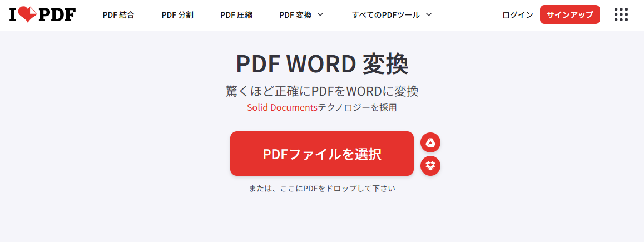
Task: Select a PDF from Dropbox
Action: (430, 165)
